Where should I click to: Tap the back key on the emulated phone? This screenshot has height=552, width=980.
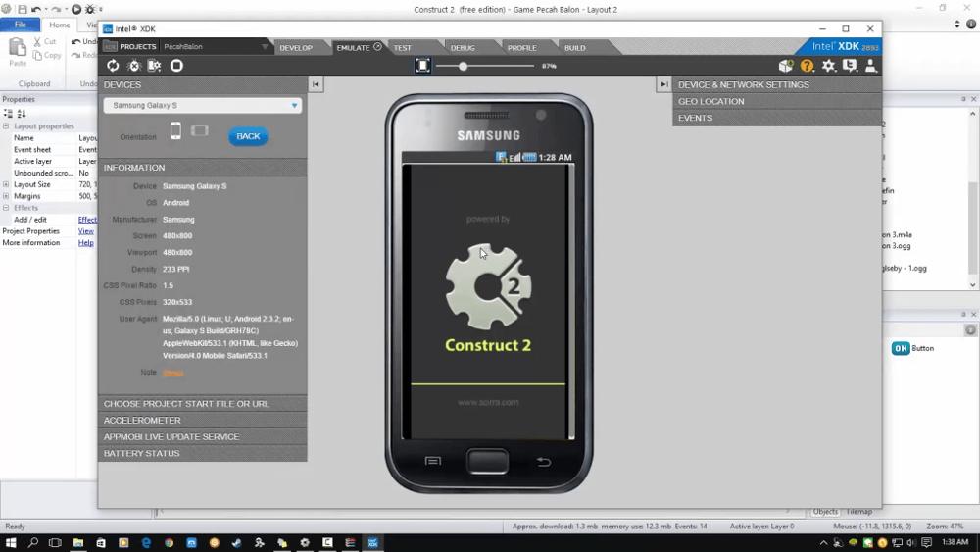(x=544, y=462)
